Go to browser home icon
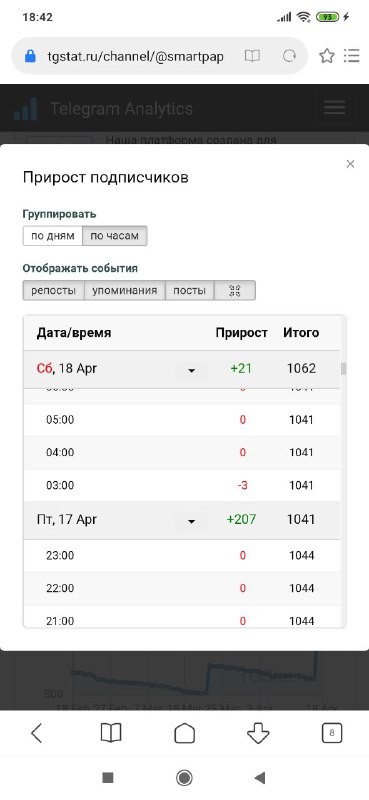 pyautogui.click(x=184, y=733)
